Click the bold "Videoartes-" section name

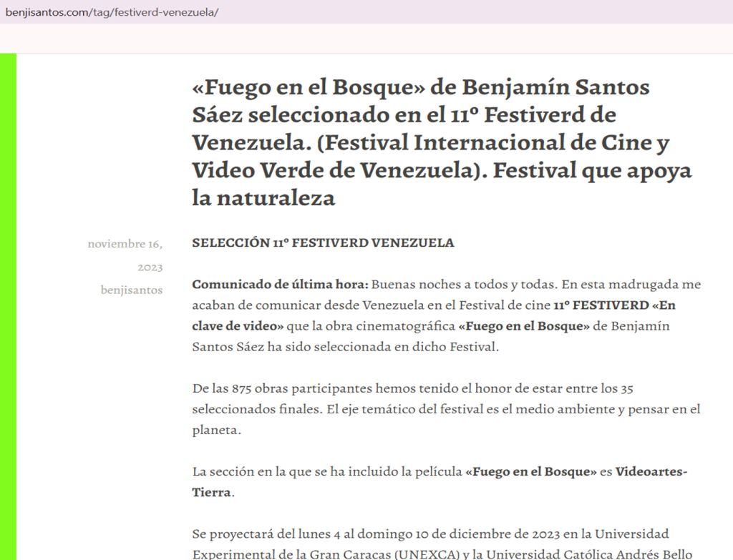[x=651, y=472]
